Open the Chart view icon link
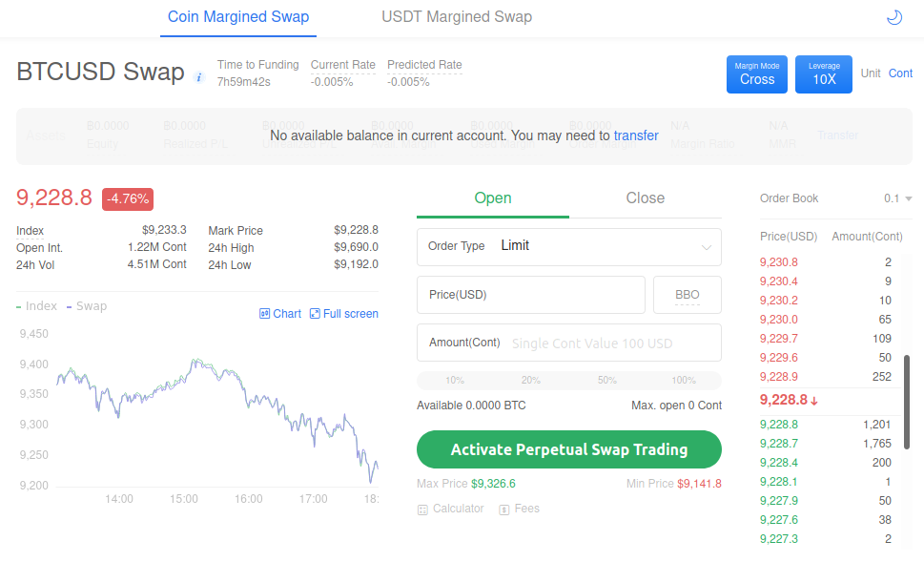This screenshot has height=562, width=924. click(x=280, y=314)
